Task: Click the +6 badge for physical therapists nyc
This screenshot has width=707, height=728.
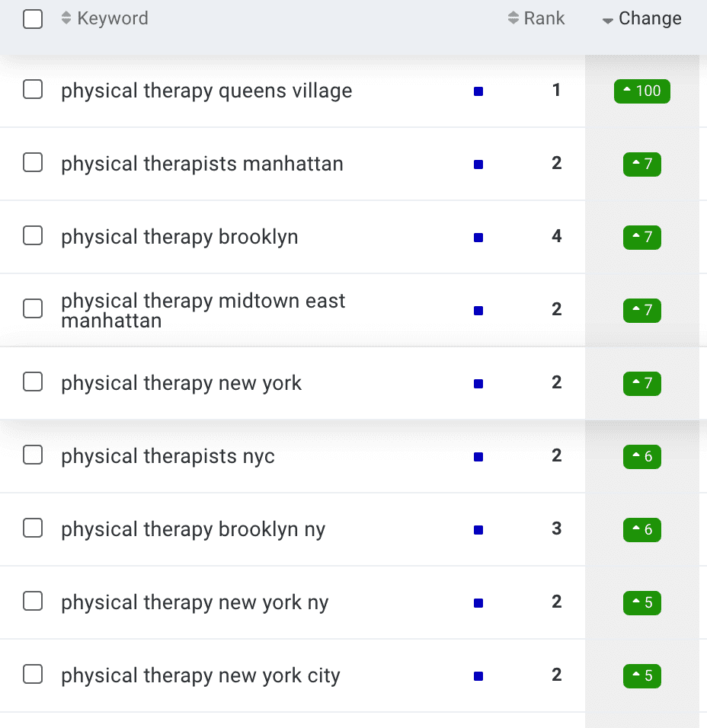Action: click(x=642, y=456)
